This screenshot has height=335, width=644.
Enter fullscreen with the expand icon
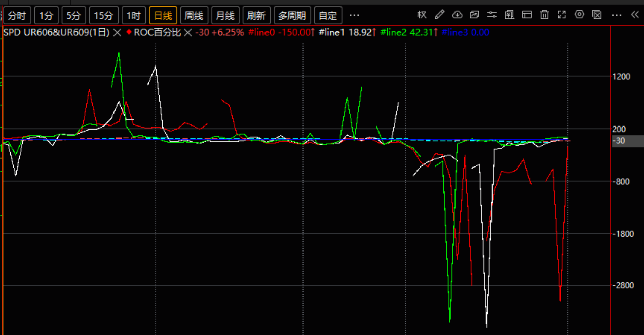[561, 15]
